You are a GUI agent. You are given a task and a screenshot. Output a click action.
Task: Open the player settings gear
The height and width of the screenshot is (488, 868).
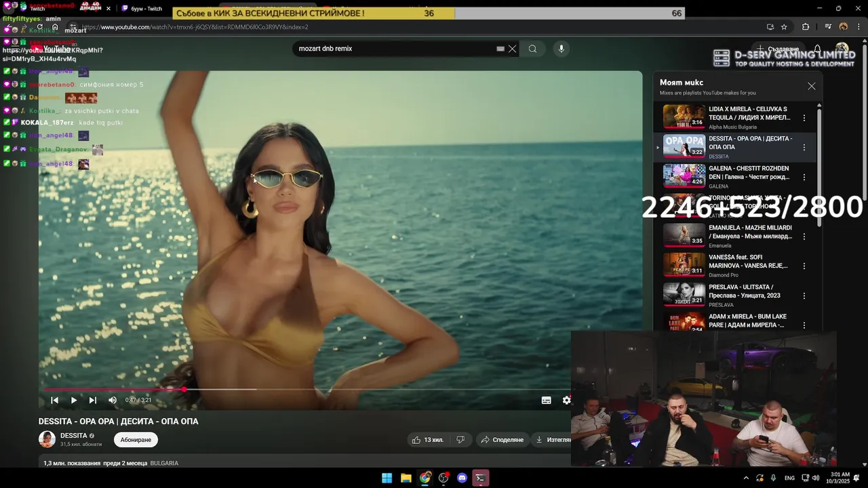566,400
